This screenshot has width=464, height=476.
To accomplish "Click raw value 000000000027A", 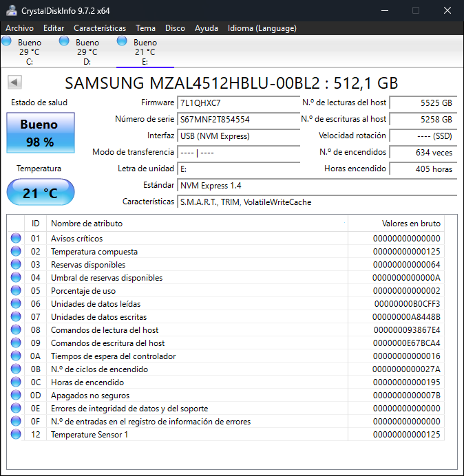I will pyautogui.click(x=406, y=369).
